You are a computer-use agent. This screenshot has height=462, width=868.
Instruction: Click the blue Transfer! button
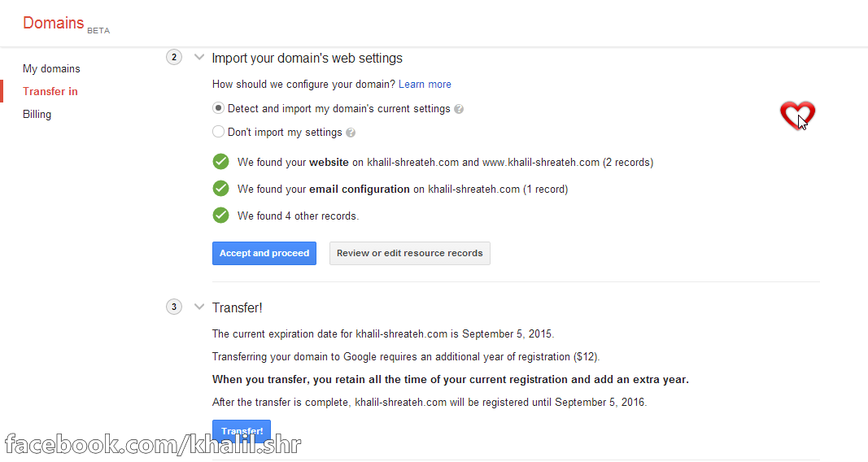(242, 431)
